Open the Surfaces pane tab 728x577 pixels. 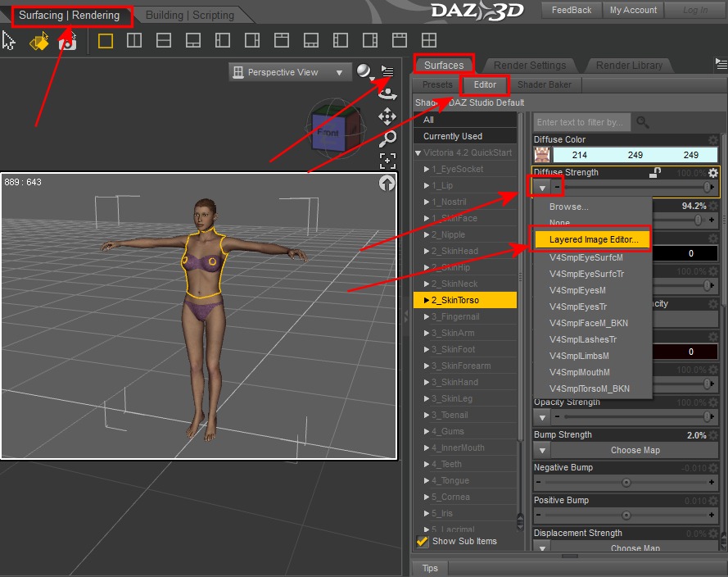444,65
